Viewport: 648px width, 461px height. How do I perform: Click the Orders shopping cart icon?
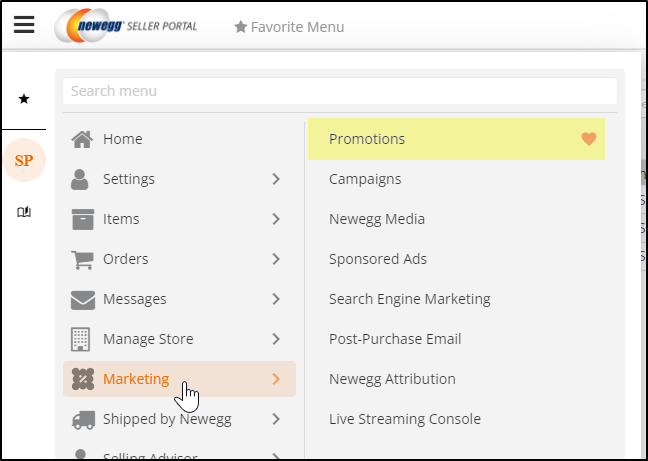click(82, 259)
